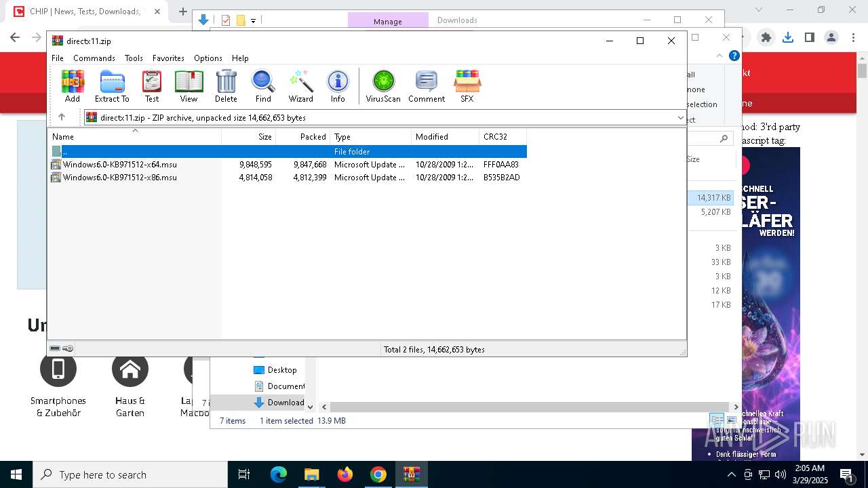Sort by the Packed column header
This screenshot has height=488, width=868.
point(302,137)
